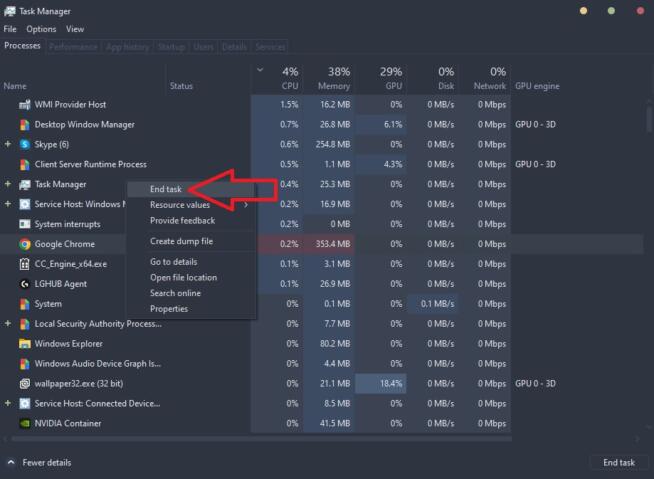
Task: Expand the Skype (6) process group
Action: [8, 144]
